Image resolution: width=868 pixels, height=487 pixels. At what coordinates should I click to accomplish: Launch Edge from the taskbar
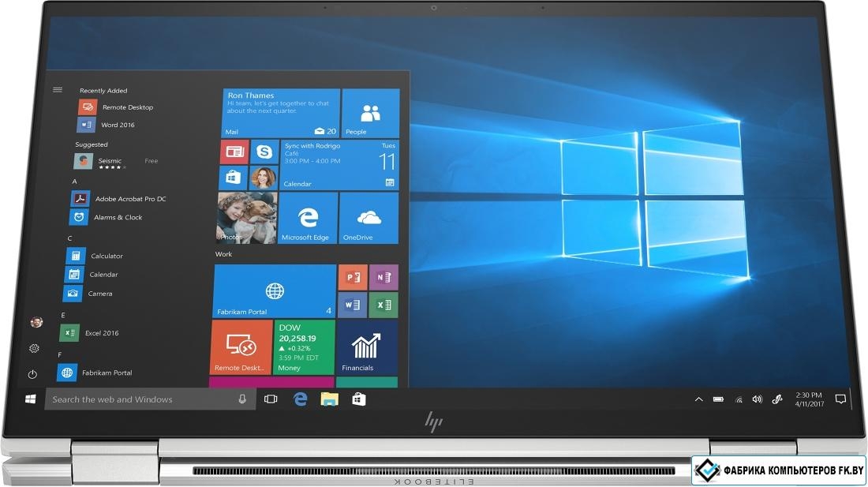pos(300,399)
